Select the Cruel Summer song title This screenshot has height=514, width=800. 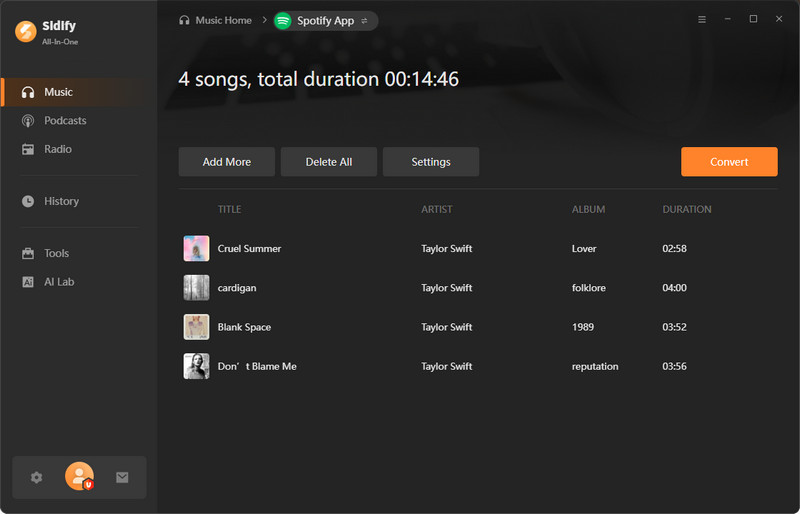point(249,249)
